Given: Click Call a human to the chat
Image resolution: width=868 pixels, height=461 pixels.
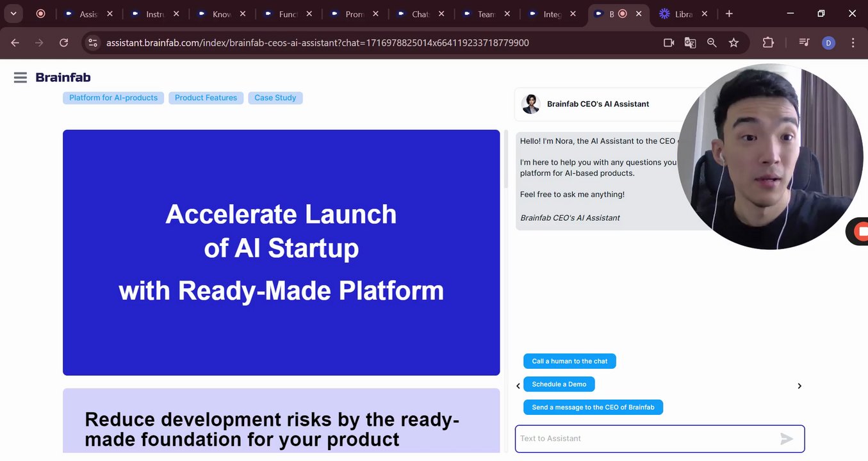Looking at the screenshot, I should 569,361.
